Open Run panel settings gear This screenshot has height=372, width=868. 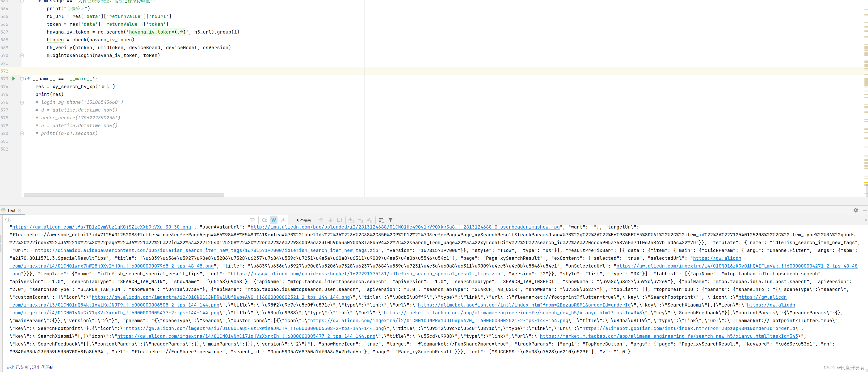(855, 210)
